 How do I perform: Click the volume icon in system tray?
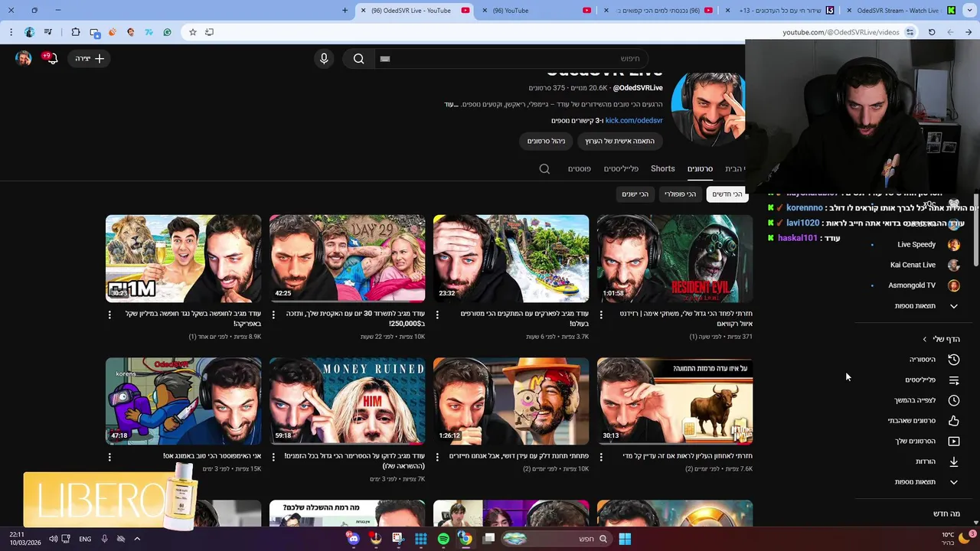click(54, 539)
